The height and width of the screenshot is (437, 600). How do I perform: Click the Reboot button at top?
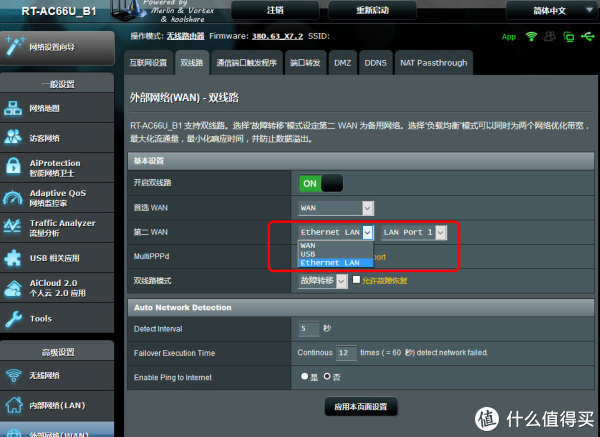click(x=372, y=10)
